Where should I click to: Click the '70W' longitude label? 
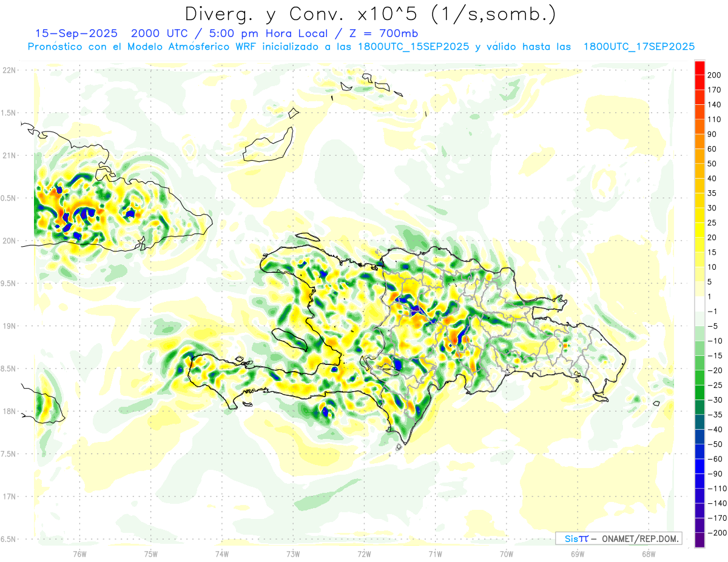pyautogui.click(x=507, y=554)
